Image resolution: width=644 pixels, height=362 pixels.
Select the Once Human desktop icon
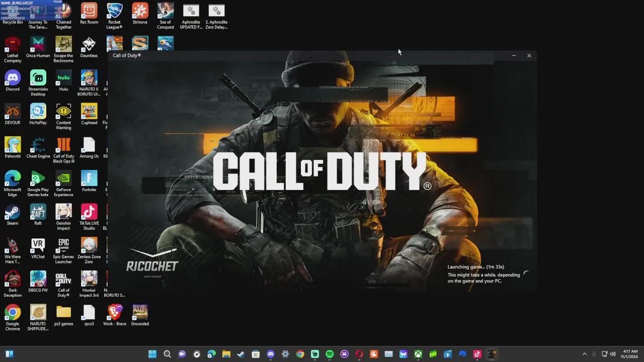pos(38,47)
